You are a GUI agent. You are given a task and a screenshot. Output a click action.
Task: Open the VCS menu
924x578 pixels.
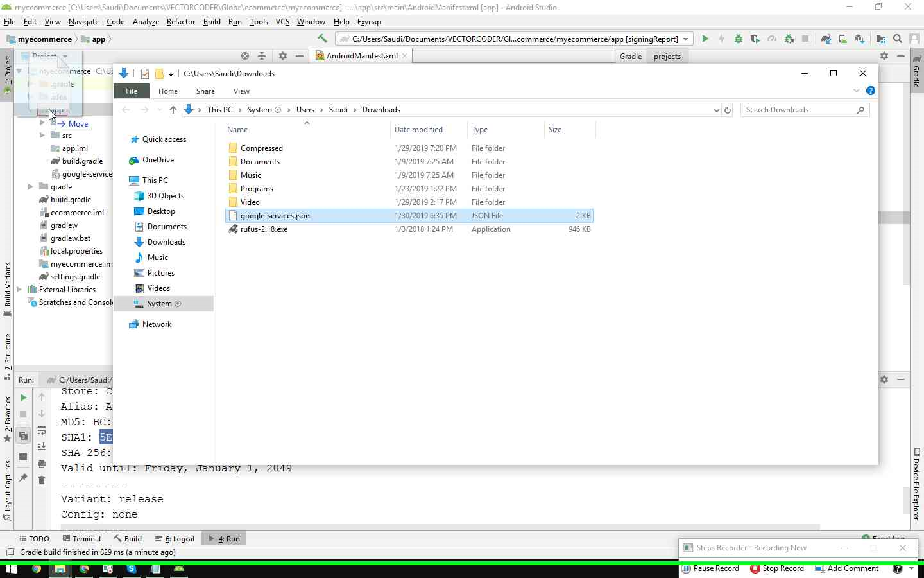click(282, 21)
